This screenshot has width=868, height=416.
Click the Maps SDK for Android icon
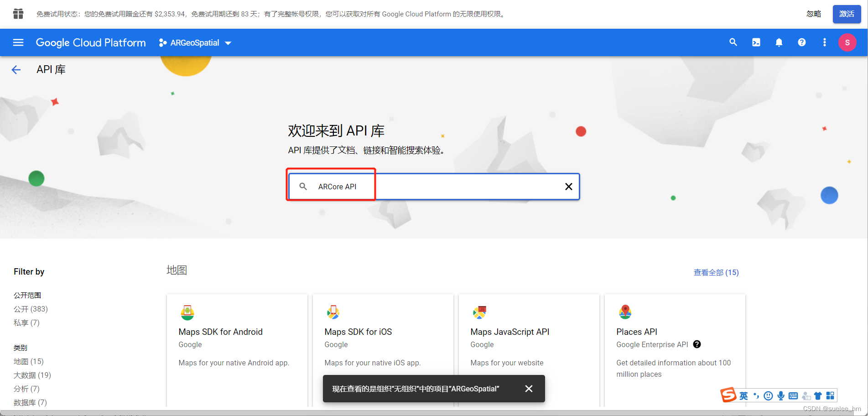(x=187, y=312)
